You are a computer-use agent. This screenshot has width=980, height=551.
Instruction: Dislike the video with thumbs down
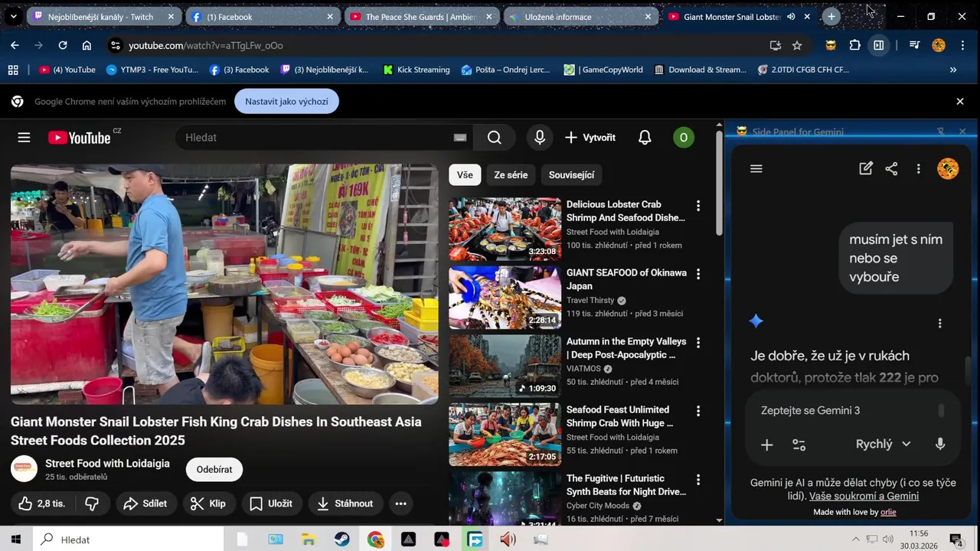point(92,504)
